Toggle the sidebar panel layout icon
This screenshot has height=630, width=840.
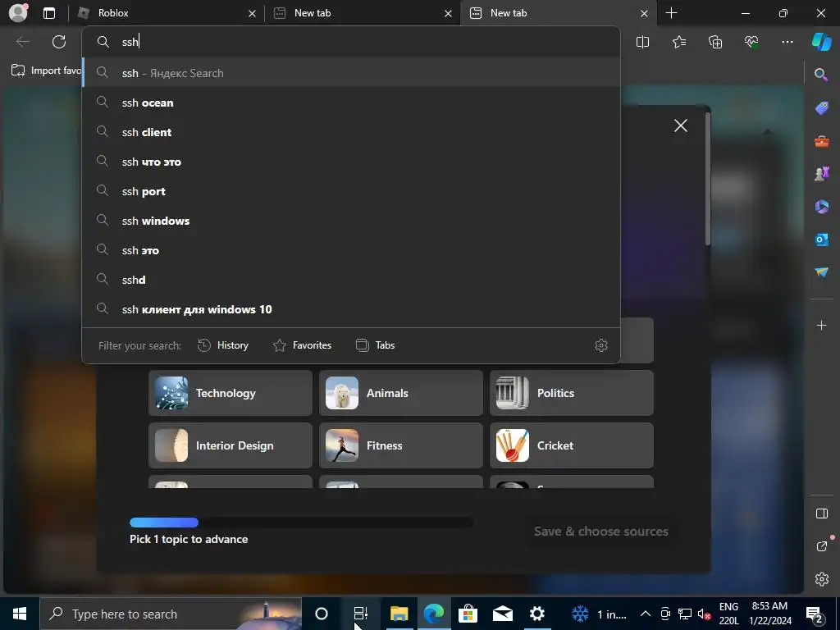[821, 514]
